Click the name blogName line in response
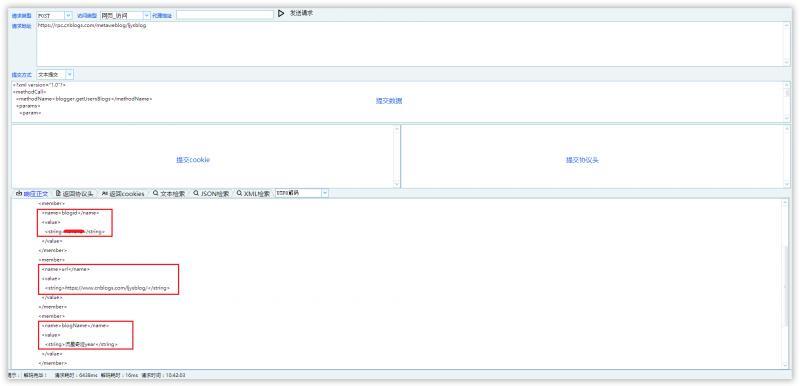This screenshot has width=800, height=386. [76, 325]
